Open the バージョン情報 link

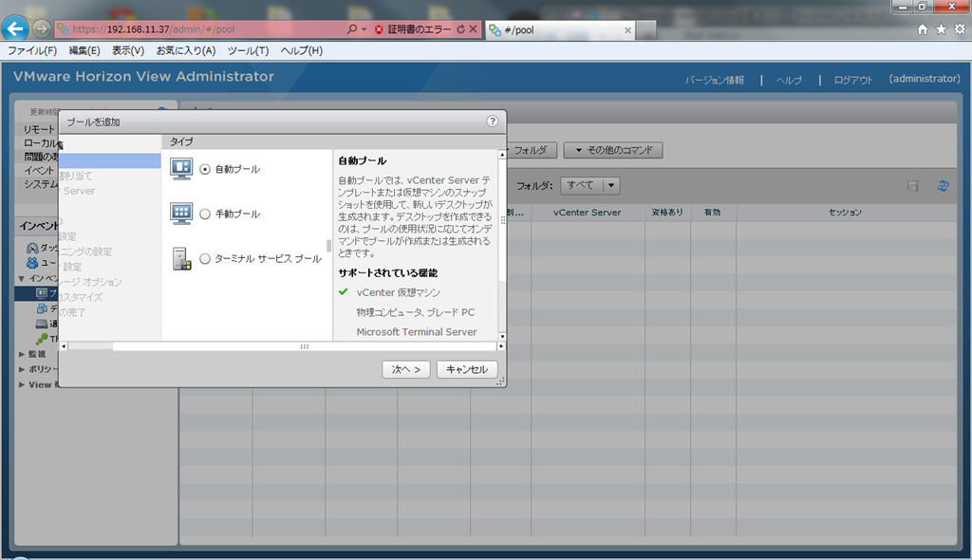(x=714, y=80)
